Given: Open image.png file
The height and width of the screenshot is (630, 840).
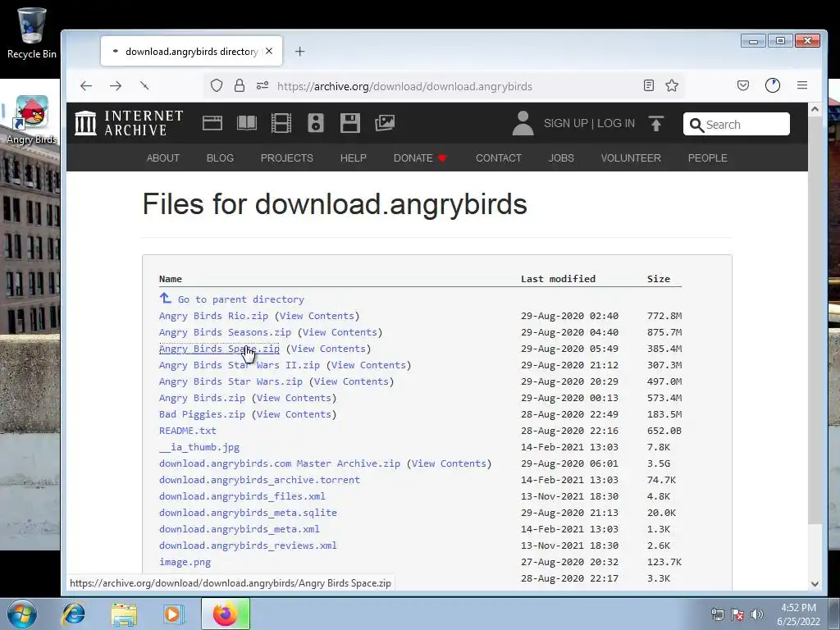Looking at the screenshot, I should pyautogui.click(x=185, y=562).
